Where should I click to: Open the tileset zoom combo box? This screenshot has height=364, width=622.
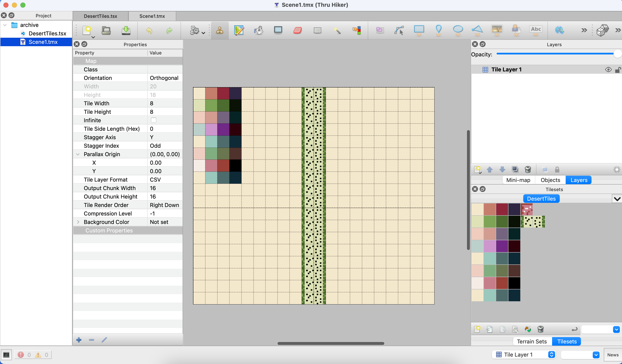601,329
